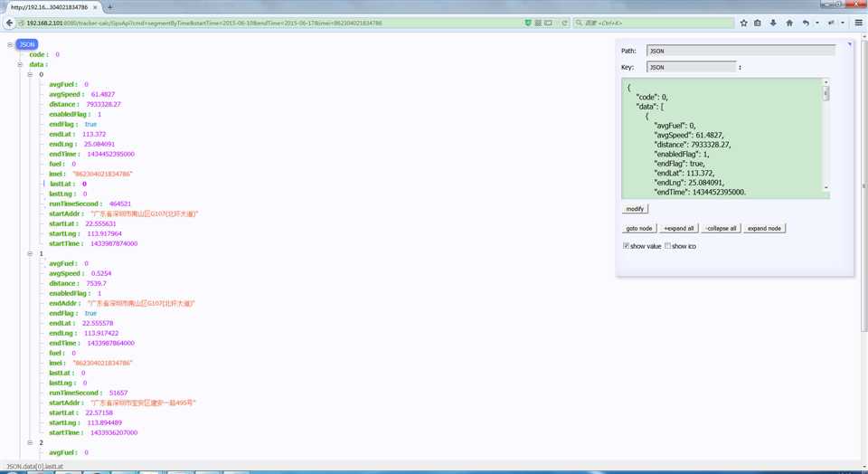The image size is (868, 474).
Task: Open the downloads arrow icon
Action: (x=773, y=23)
